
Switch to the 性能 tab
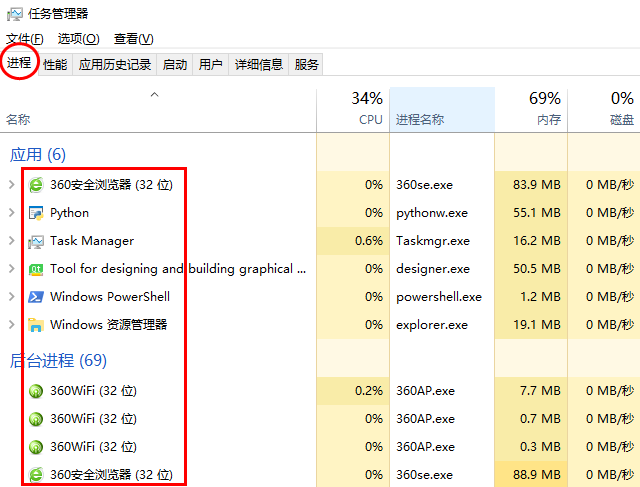tap(55, 65)
